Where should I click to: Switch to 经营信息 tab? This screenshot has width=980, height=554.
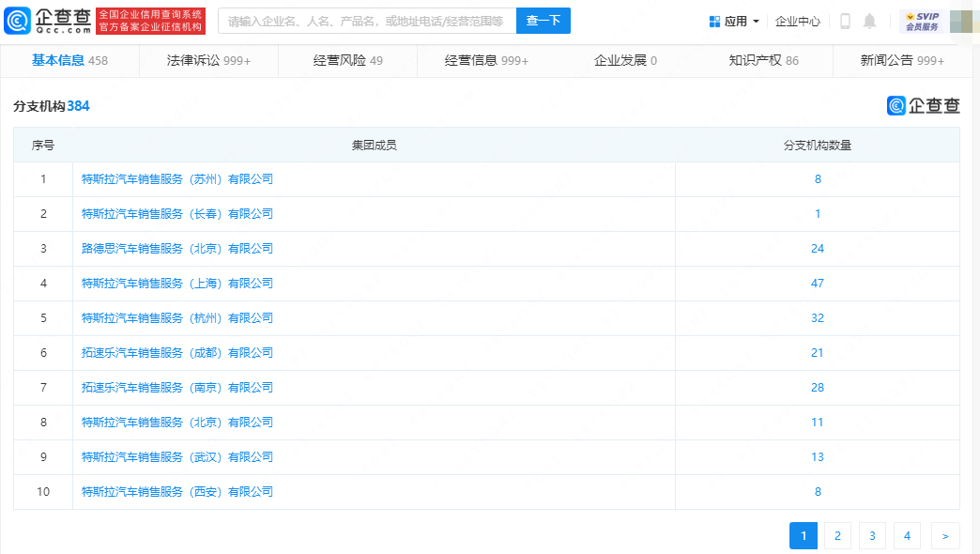point(486,61)
